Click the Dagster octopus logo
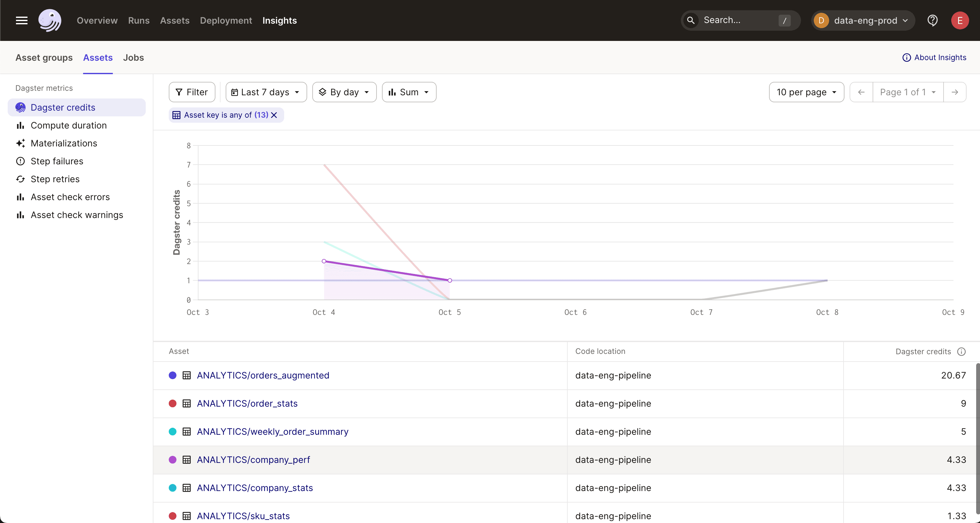This screenshot has height=523, width=980. pos(50,20)
